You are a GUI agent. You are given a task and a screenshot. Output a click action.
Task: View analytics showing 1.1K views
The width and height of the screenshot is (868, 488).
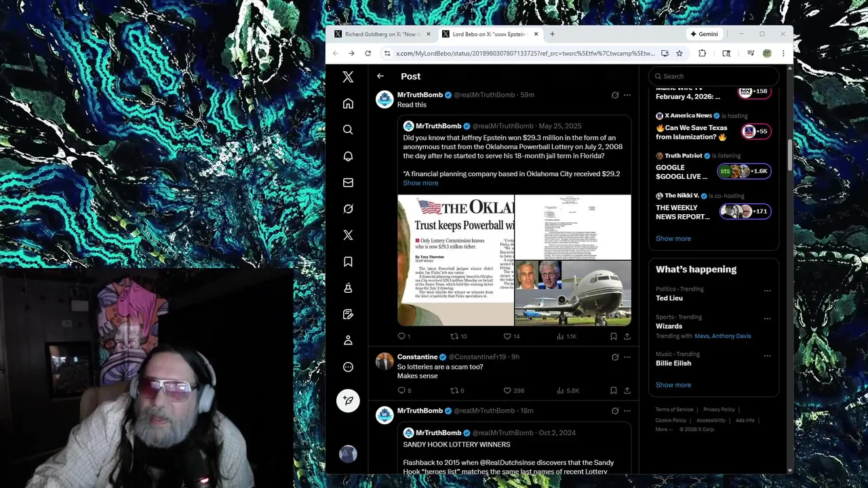click(x=567, y=336)
